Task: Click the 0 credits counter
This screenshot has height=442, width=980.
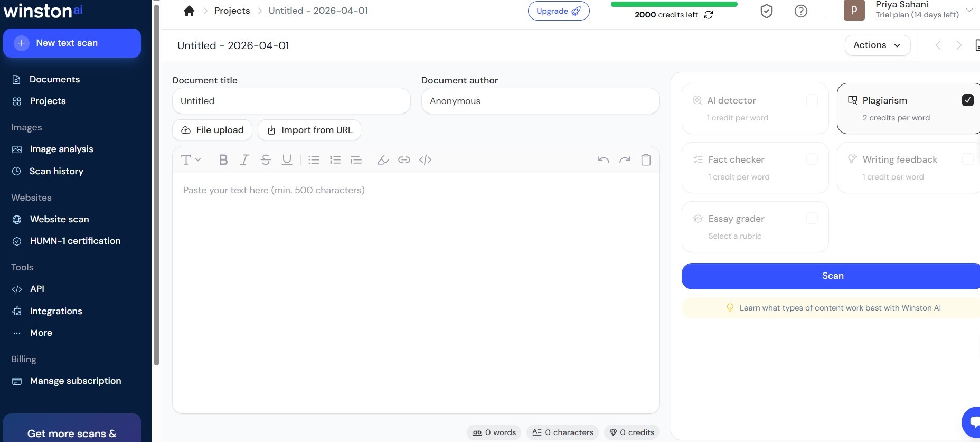Action: [x=632, y=432]
